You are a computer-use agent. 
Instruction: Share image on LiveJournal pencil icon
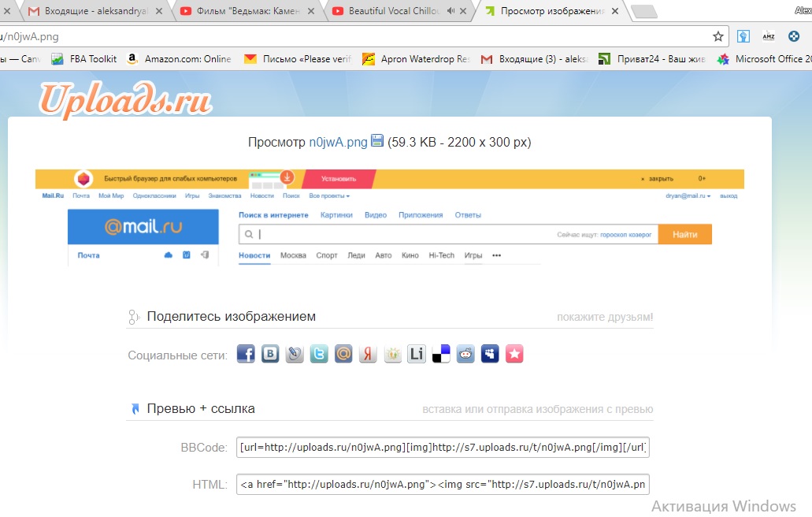pyautogui.click(x=295, y=354)
